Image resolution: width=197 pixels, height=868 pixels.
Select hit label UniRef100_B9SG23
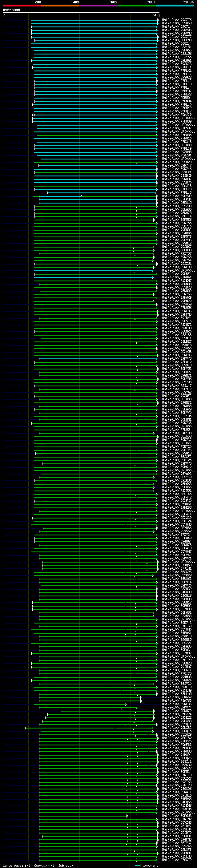pos(177,64)
